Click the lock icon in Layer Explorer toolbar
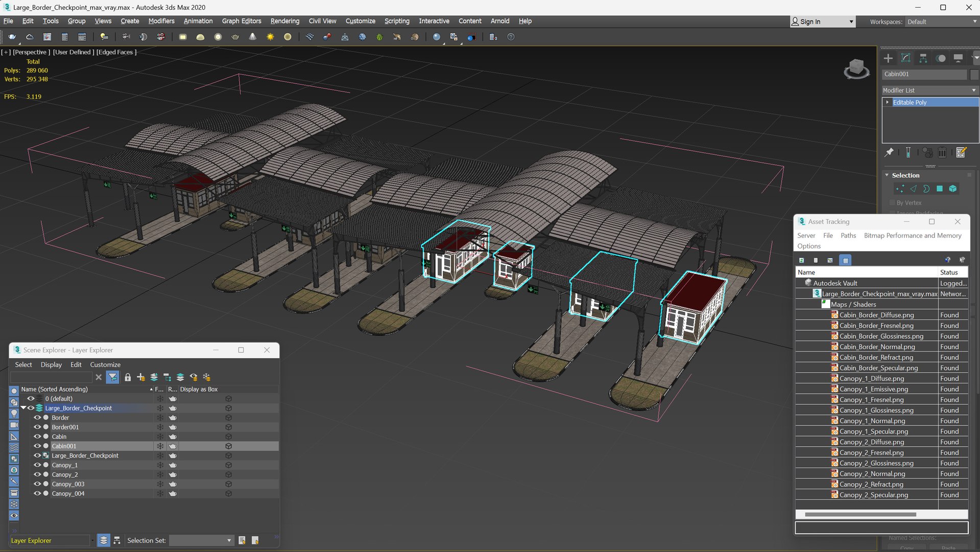Image resolution: width=980 pixels, height=552 pixels. pyautogui.click(x=128, y=377)
